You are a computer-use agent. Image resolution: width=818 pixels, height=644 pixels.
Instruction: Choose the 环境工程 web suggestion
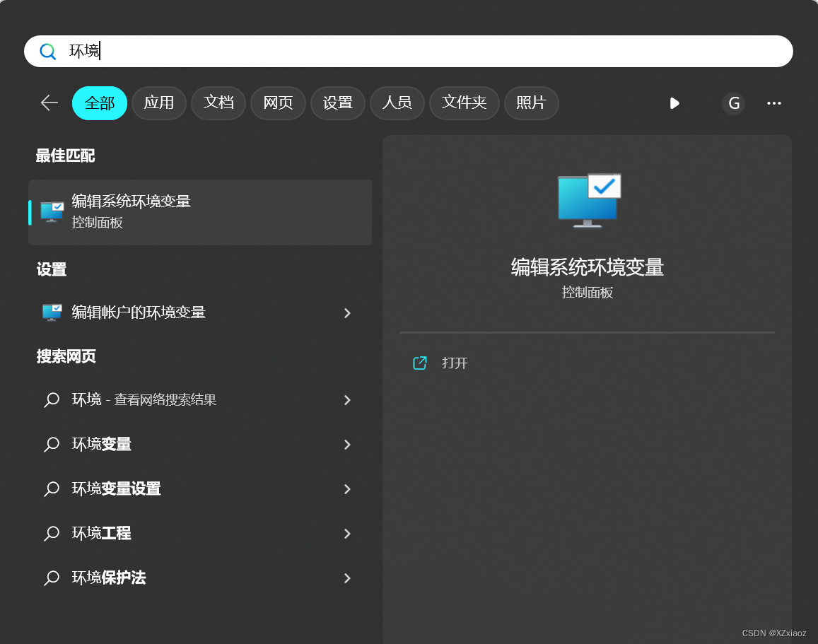[x=200, y=534]
